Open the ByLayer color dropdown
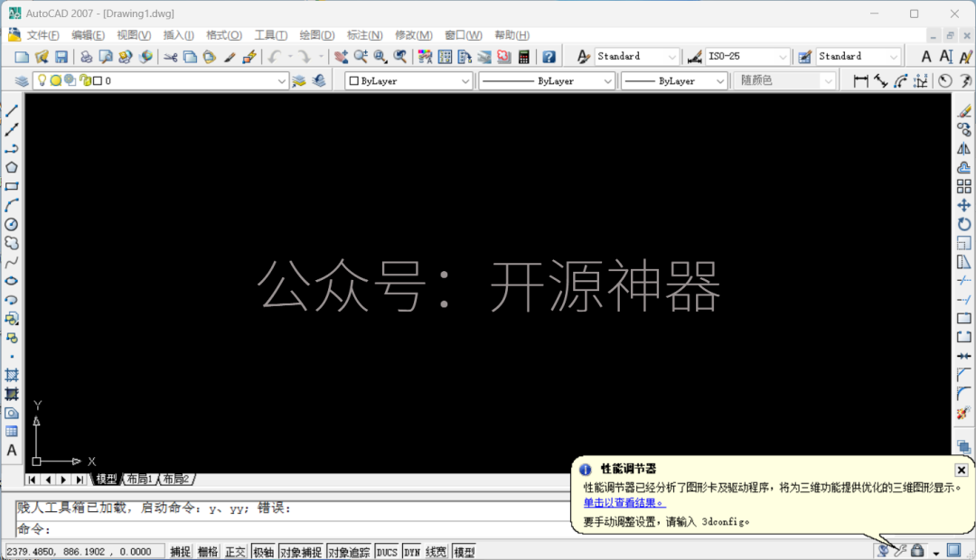976x560 pixels. click(465, 81)
